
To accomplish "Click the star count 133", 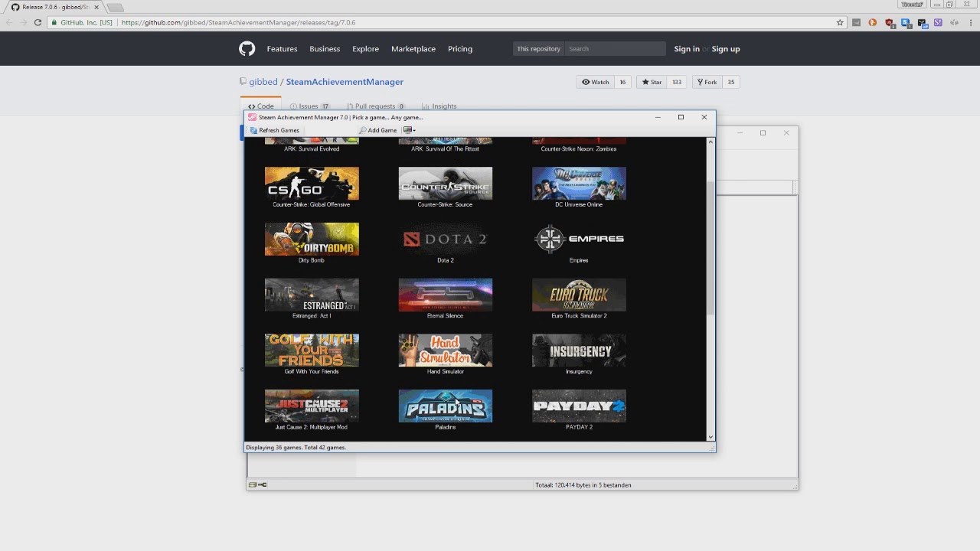I will click(677, 82).
